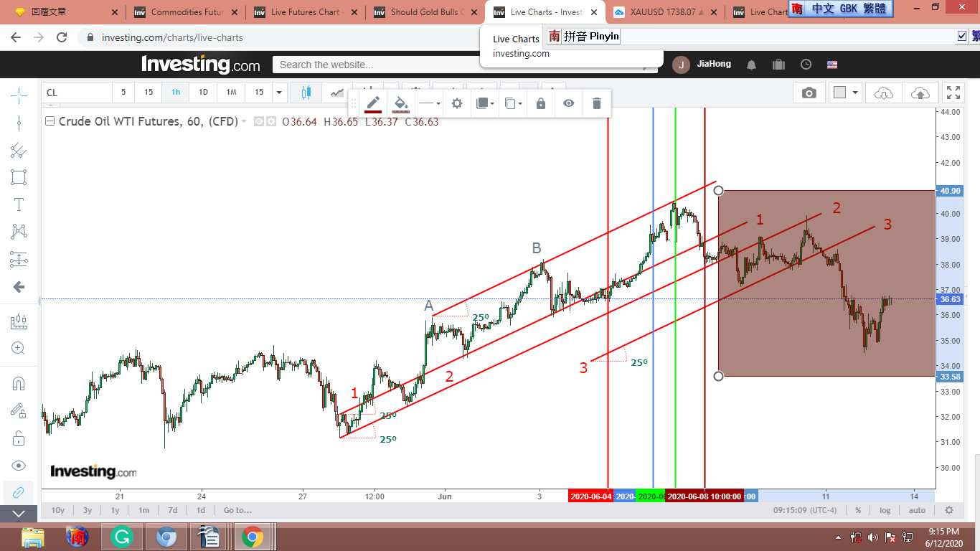Delete the selected drawing with trash icon
The width and height of the screenshot is (980, 551).
tap(596, 103)
